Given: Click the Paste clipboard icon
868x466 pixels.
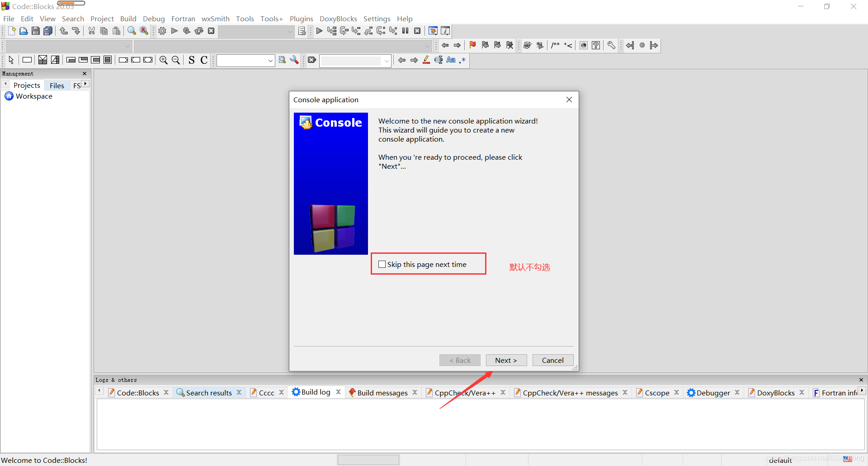Looking at the screenshot, I should pos(117,31).
